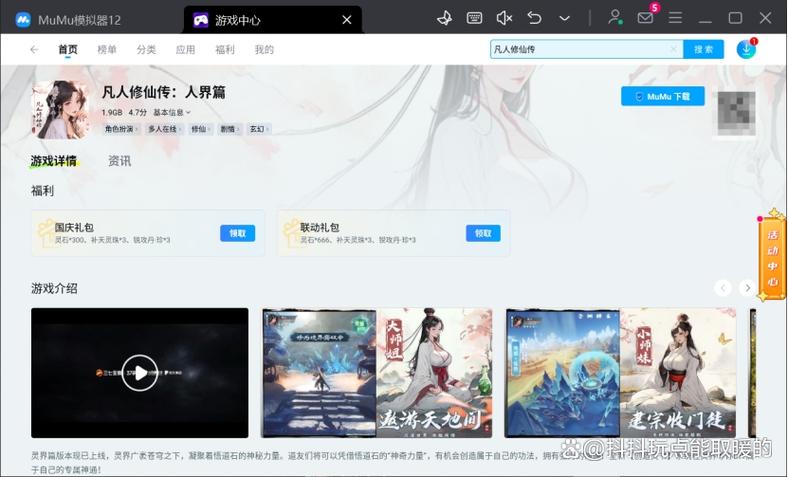Open the hamburger menu icon

(x=675, y=18)
